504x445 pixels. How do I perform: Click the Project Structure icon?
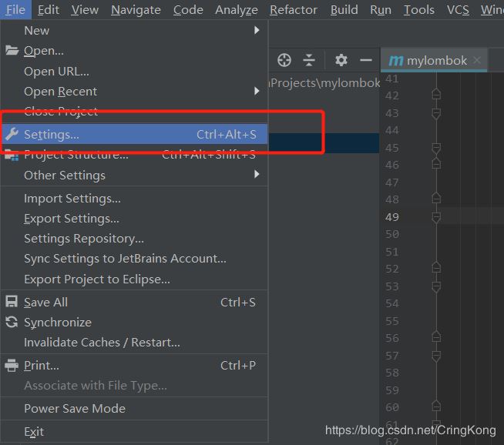pos(12,155)
